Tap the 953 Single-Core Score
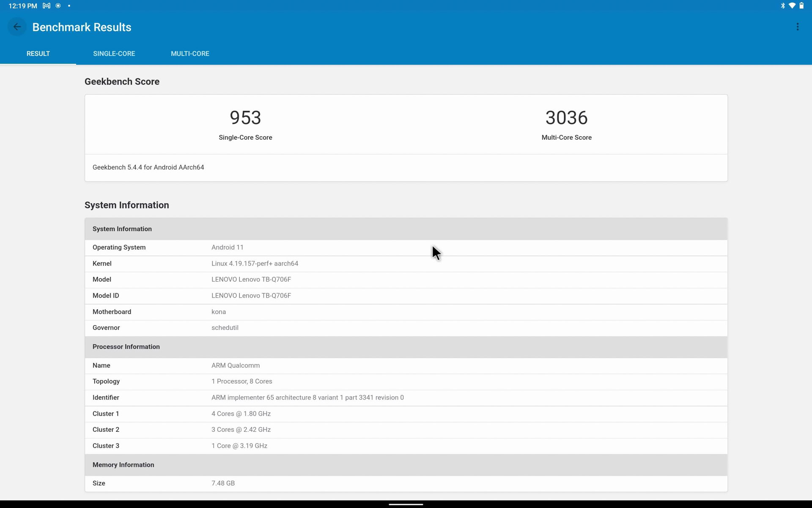This screenshot has height=508, width=812. click(245, 118)
